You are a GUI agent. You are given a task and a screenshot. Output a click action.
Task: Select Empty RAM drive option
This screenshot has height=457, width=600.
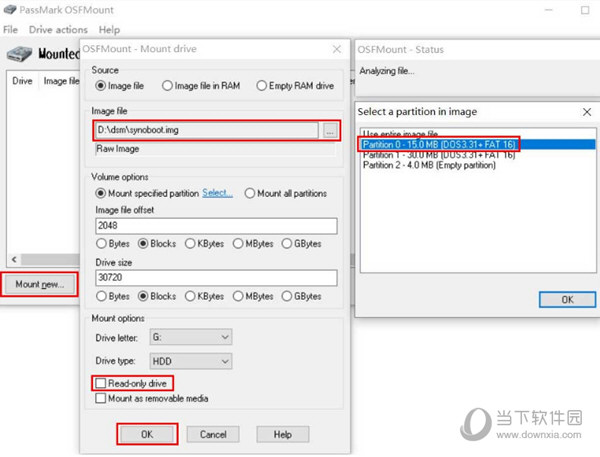261,86
